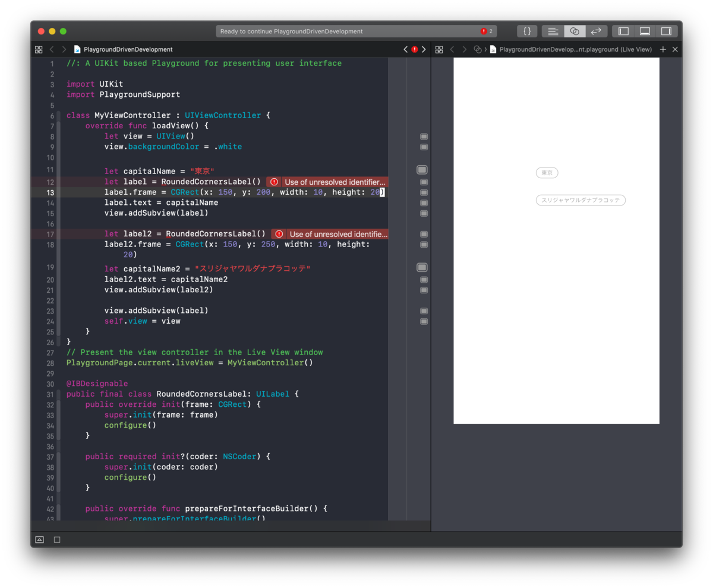Show result for addSubview(label) line 15
Image resolution: width=713 pixels, height=588 pixels.
[x=424, y=213]
